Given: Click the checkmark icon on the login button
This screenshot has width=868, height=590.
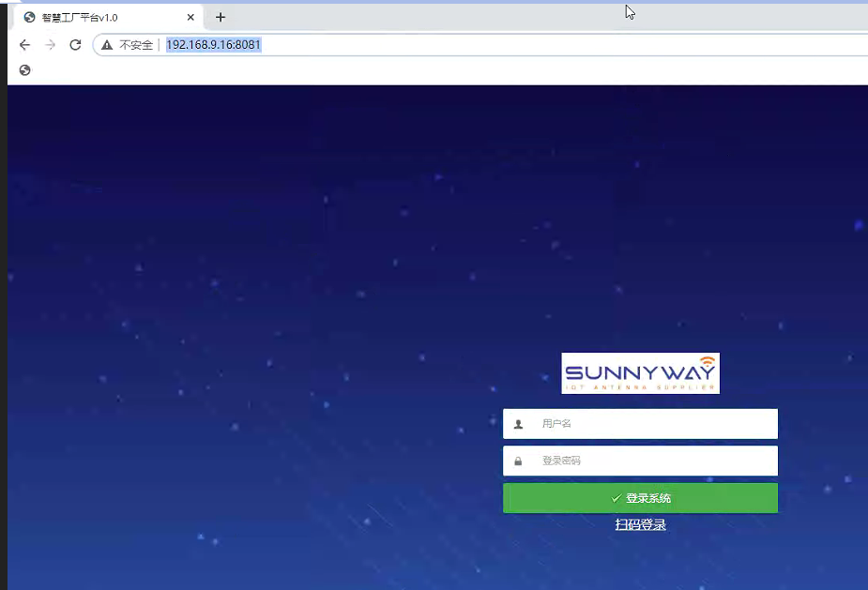Looking at the screenshot, I should click(616, 498).
